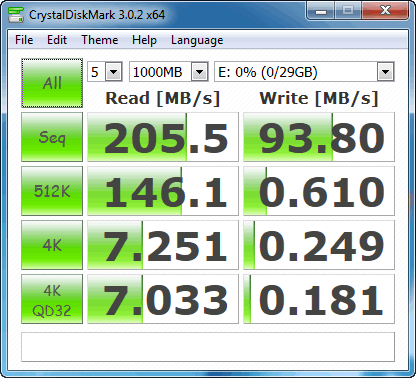This screenshot has width=416, height=378.
Task: Select the 4K read result 7.251
Action: coord(163,245)
